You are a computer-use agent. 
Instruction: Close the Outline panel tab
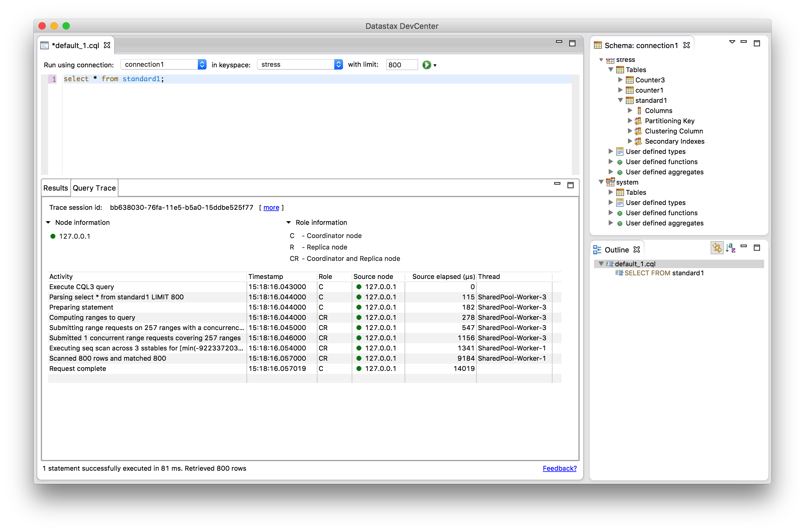click(x=637, y=250)
